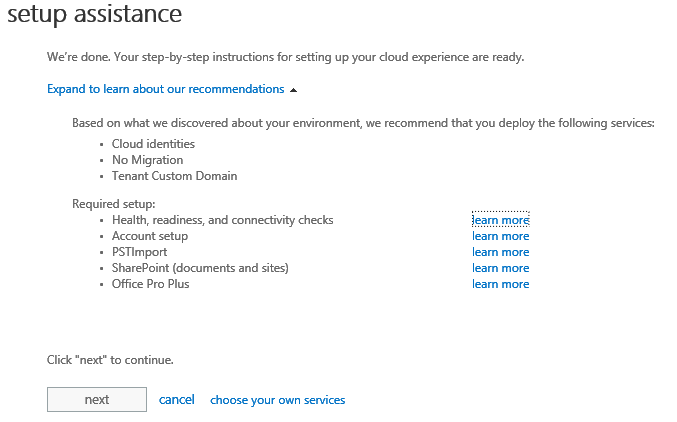Screen dimensions: 677x422
Task: Click 'SharePoint (documents and sites)' item text
Action: pyautogui.click(x=200, y=268)
